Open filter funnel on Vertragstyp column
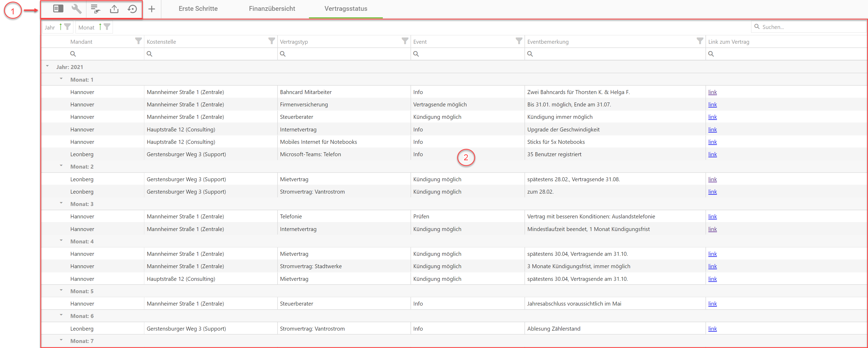 [x=405, y=41]
